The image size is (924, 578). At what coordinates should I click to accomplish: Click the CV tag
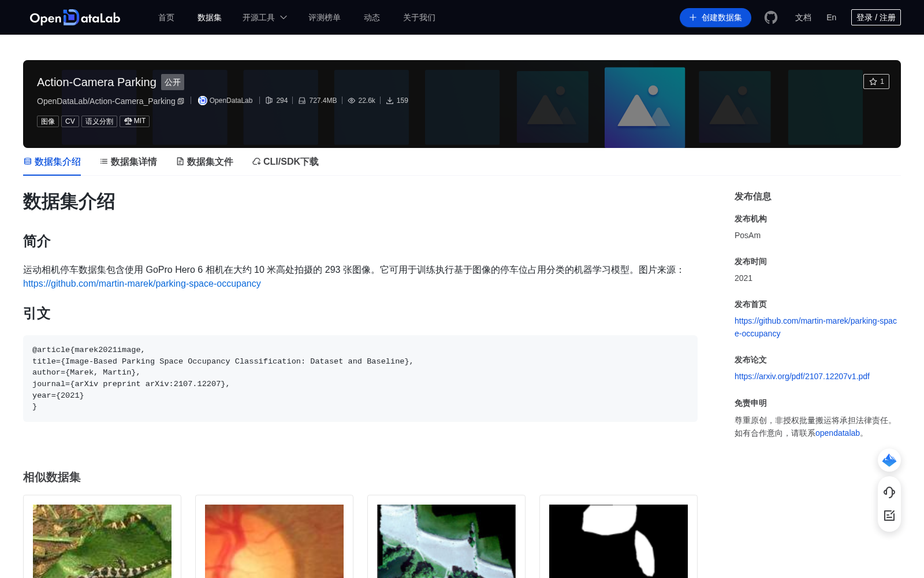click(70, 121)
